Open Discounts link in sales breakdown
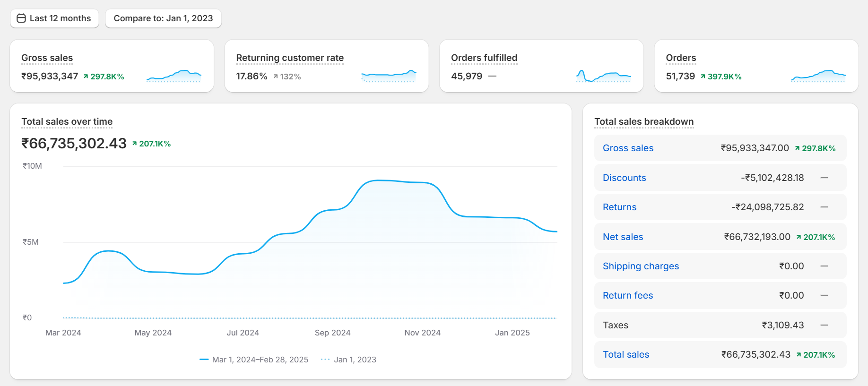 tap(624, 178)
